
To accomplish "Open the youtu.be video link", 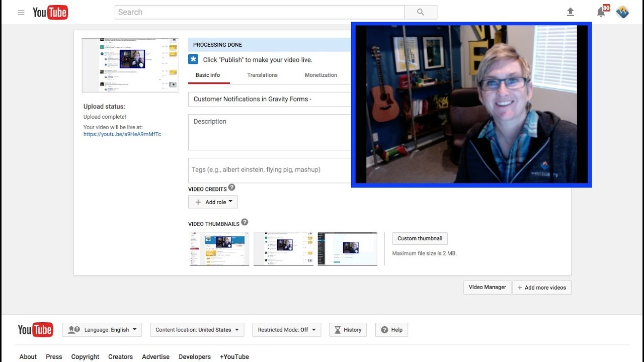I will 122,134.
